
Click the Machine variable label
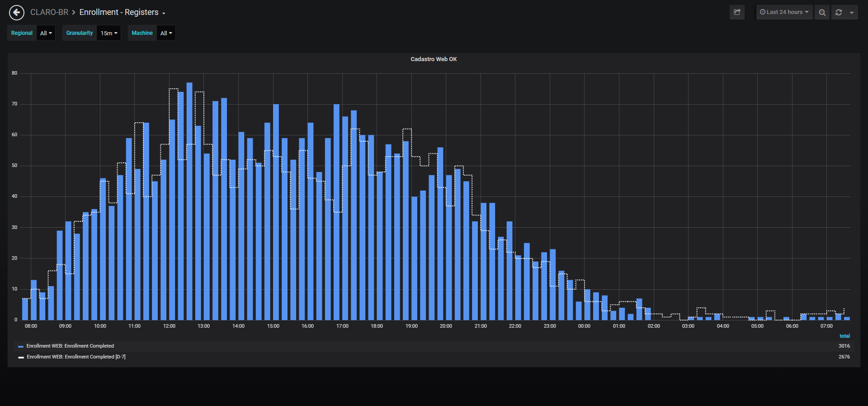142,33
